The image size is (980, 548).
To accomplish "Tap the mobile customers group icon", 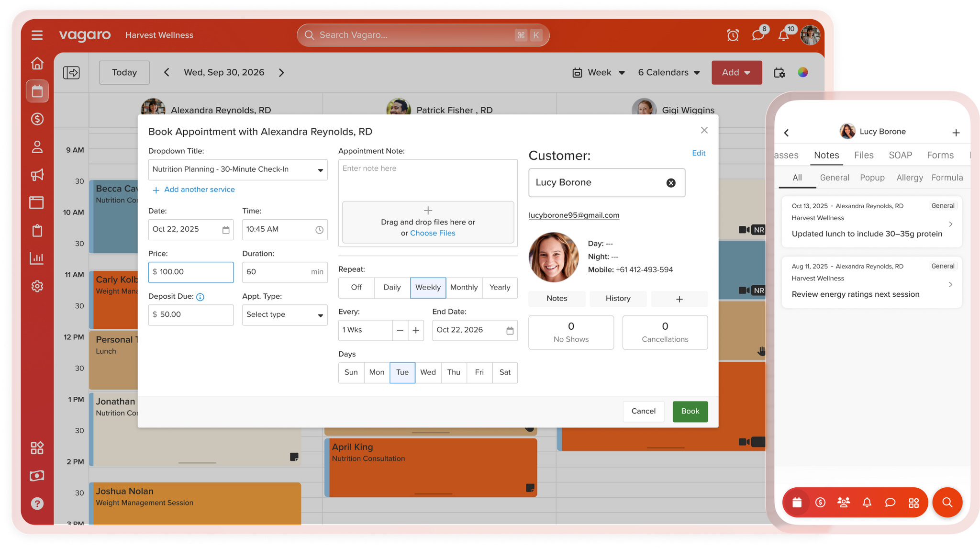I will tap(844, 503).
